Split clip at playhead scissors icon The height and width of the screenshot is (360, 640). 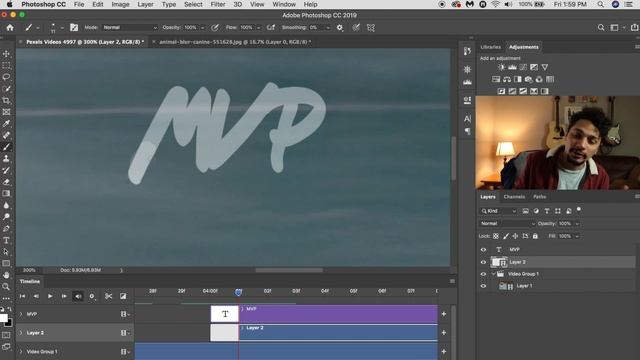108,296
